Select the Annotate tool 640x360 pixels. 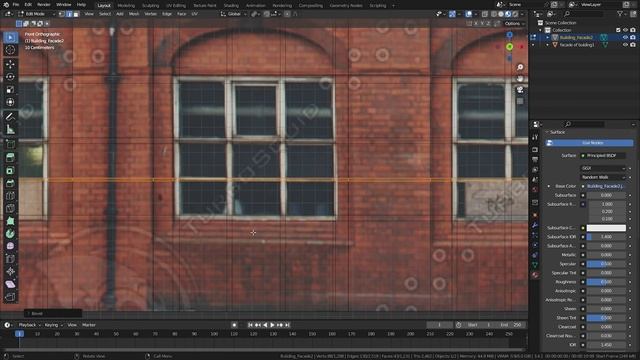[x=10, y=117]
